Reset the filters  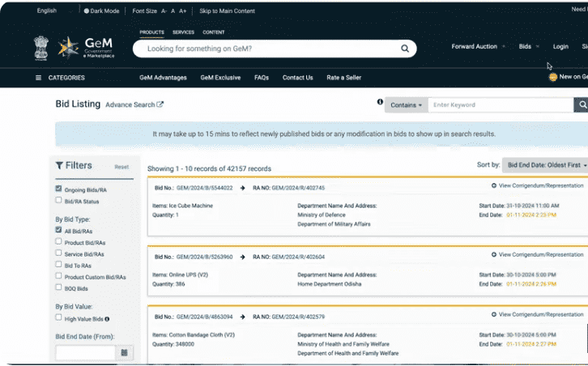pyautogui.click(x=121, y=167)
